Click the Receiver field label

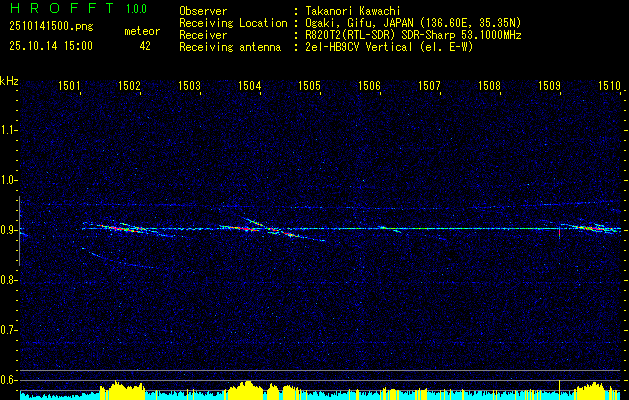point(203,35)
